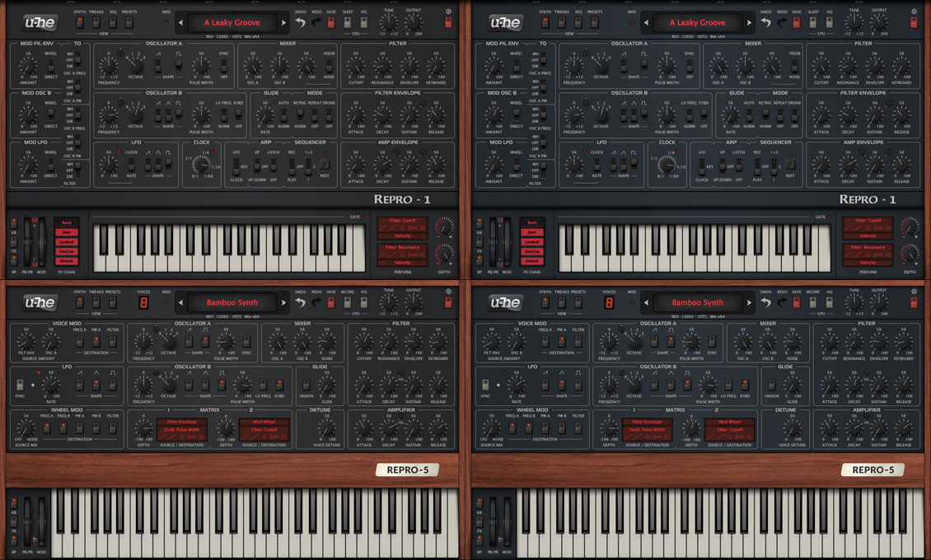Screen dimensions: 931x560
Task: Switch to TWEAKS view in left Repro-5
Action: click(96, 302)
